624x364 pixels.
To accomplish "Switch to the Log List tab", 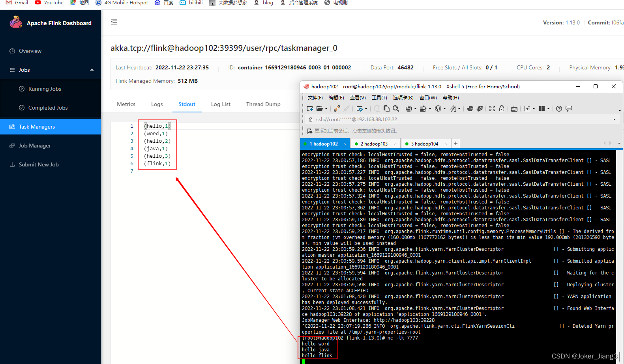I will 221,104.
